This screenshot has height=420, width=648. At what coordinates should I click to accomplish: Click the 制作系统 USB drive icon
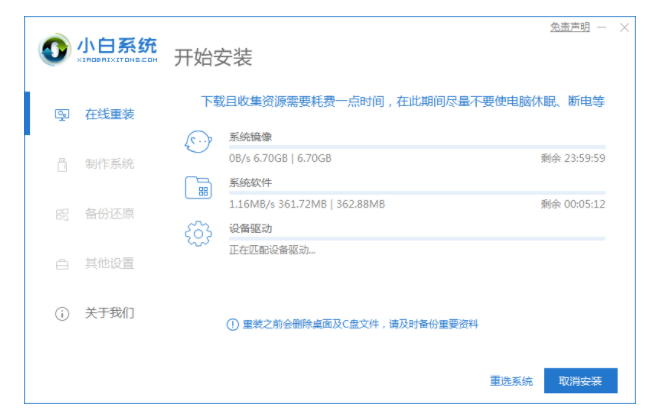62,164
